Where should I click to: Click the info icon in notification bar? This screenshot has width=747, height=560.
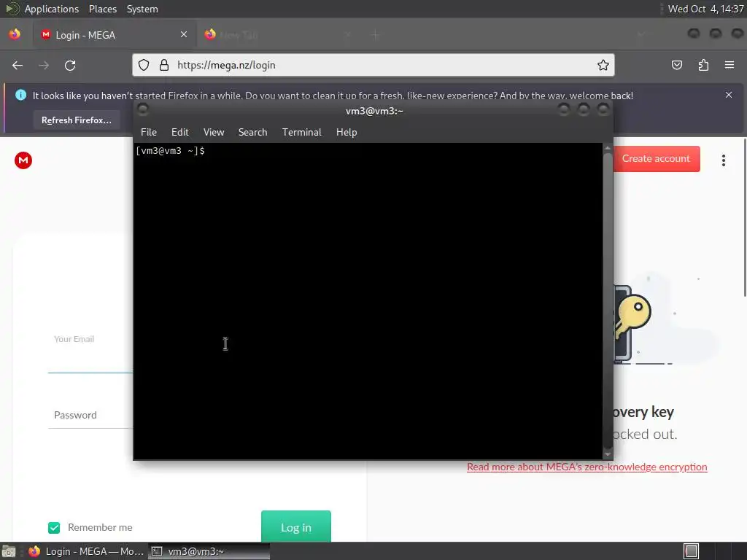[x=21, y=95]
